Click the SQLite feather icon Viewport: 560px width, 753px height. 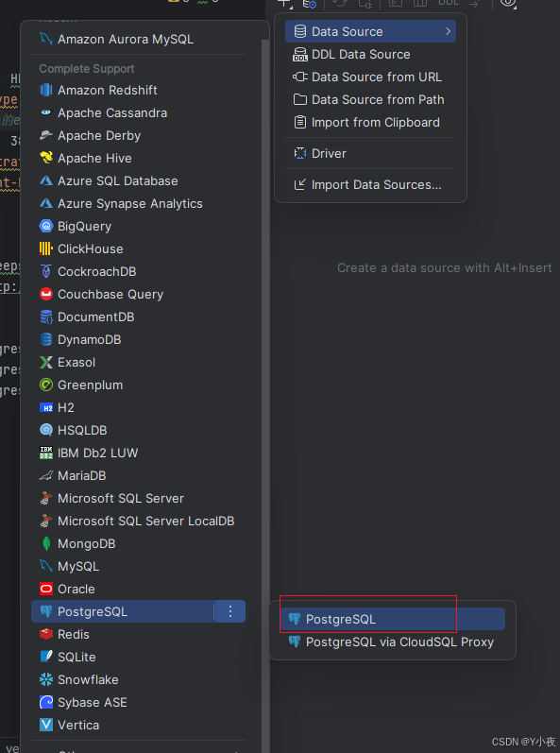46,657
